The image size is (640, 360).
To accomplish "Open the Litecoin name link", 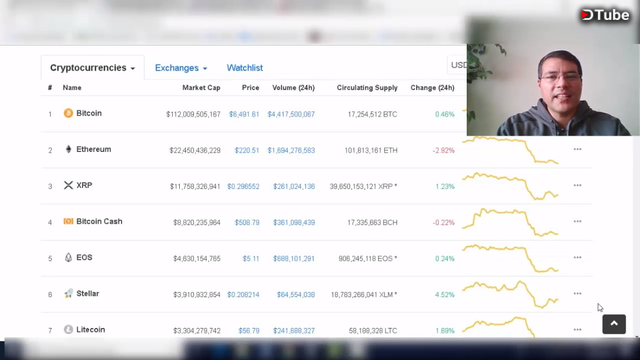I will [90, 329].
